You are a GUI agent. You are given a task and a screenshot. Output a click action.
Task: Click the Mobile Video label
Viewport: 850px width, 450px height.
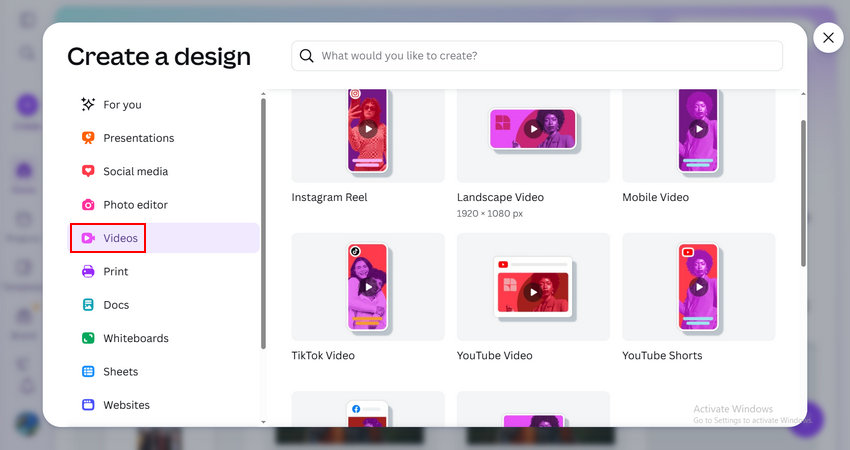(x=655, y=197)
